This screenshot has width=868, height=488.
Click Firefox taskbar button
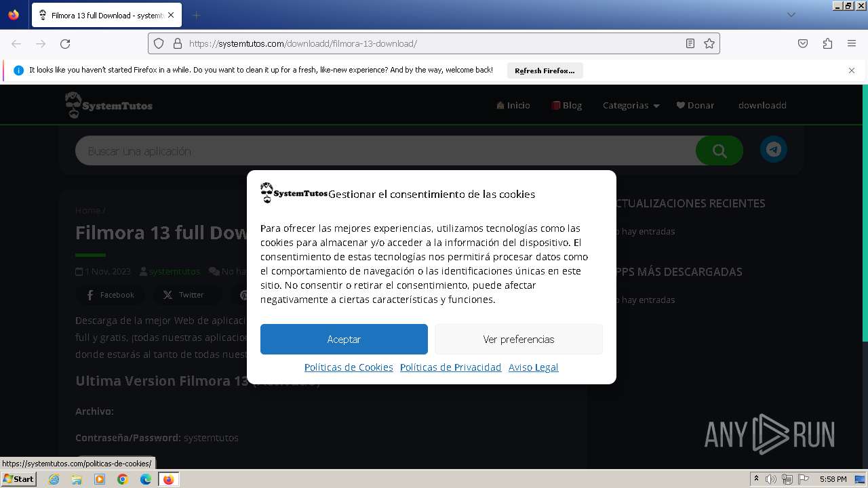coord(168,479)
